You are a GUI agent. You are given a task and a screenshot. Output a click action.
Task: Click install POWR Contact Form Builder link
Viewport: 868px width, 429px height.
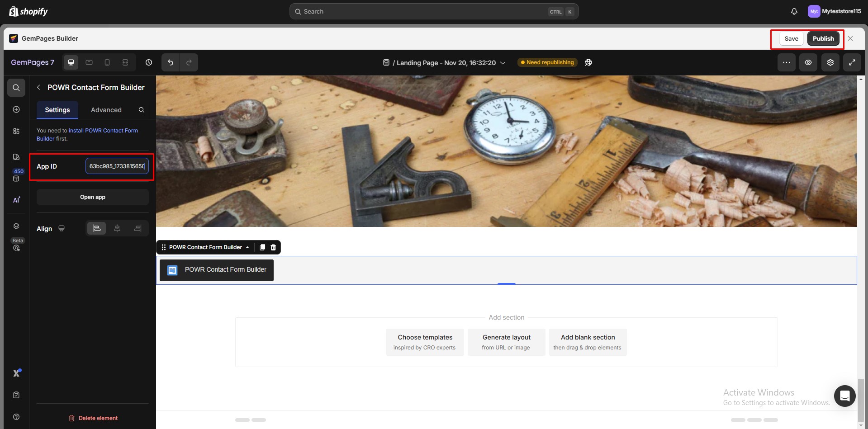pos(103,131)
